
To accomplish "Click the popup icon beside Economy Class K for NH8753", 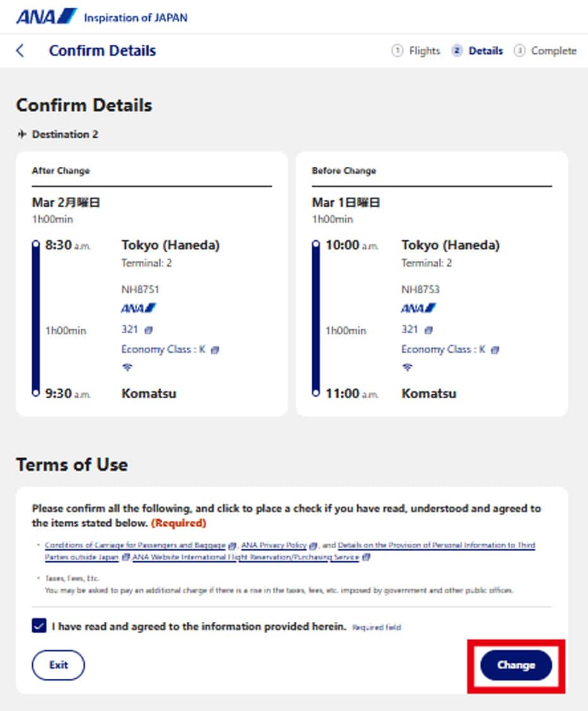I will [x=495, y=349].
